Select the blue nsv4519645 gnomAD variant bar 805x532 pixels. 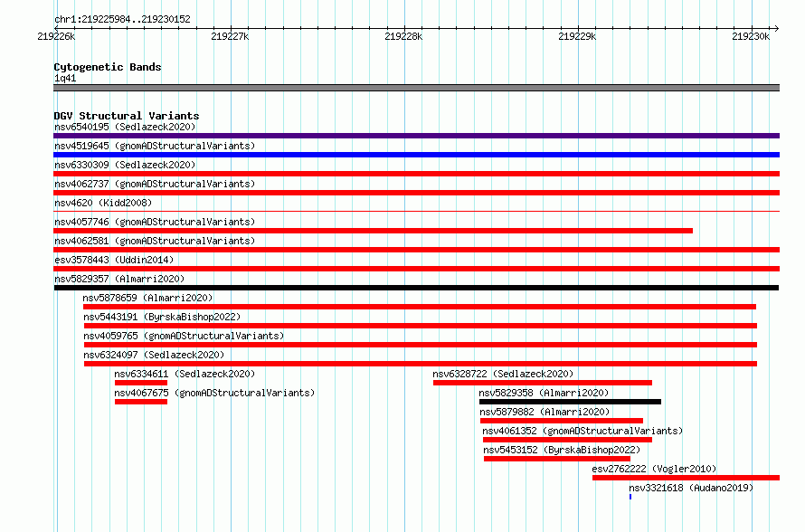pos(416,155)
